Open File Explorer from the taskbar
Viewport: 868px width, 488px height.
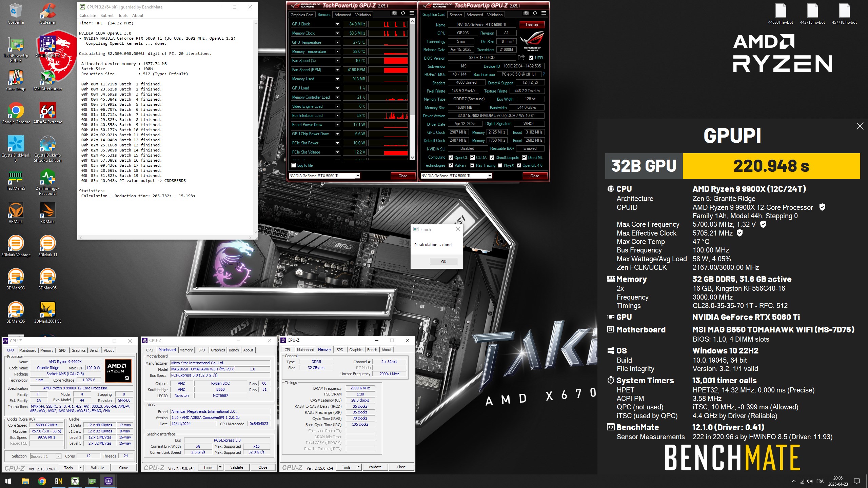(25, 481)
